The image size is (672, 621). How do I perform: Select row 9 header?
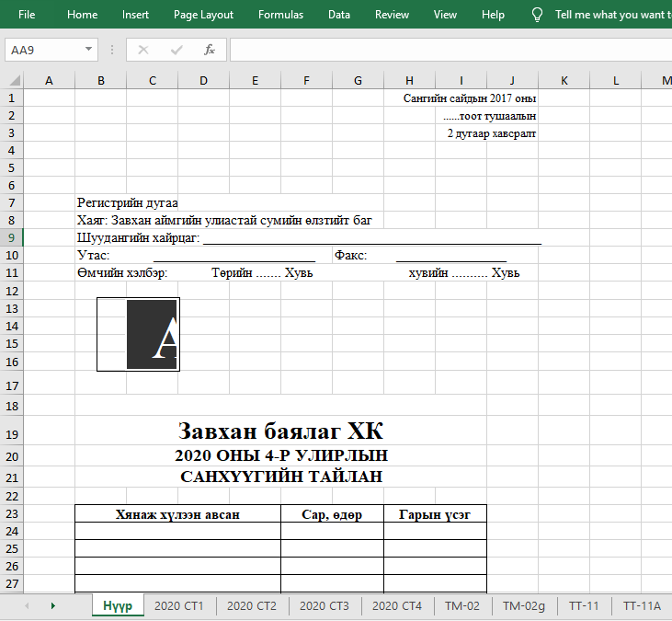(x=11, y=237)
